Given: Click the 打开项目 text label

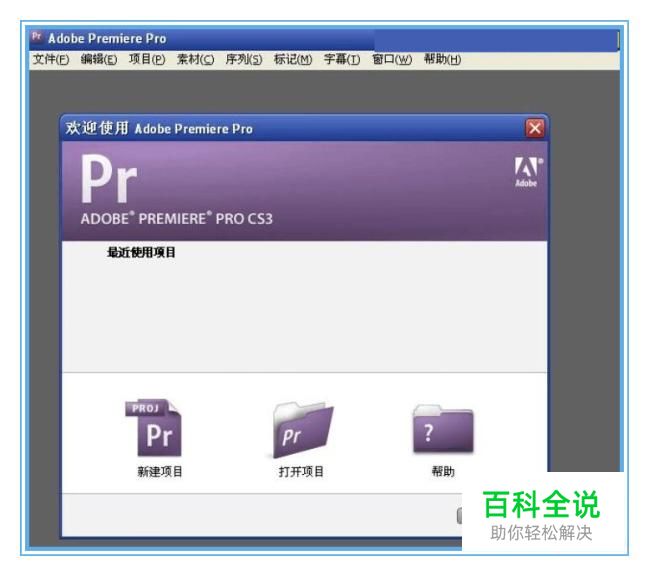Looking at the screenshot, I should (301, 471).
